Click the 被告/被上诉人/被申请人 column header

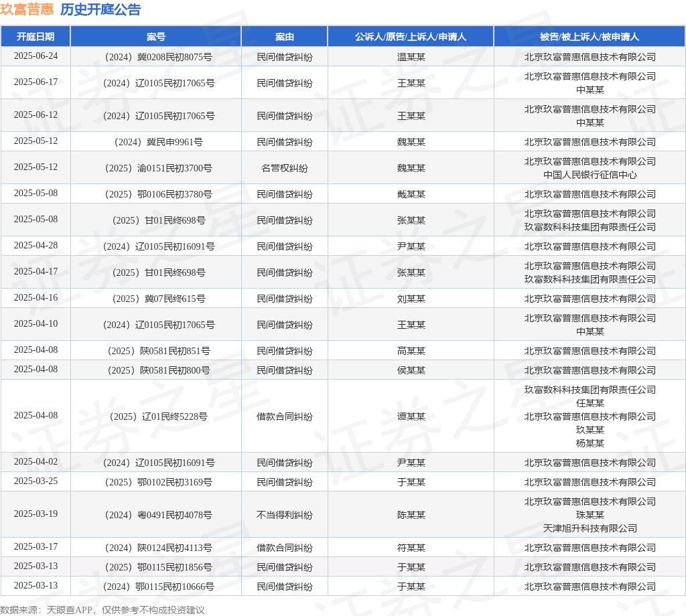click(x=590, y=37)
